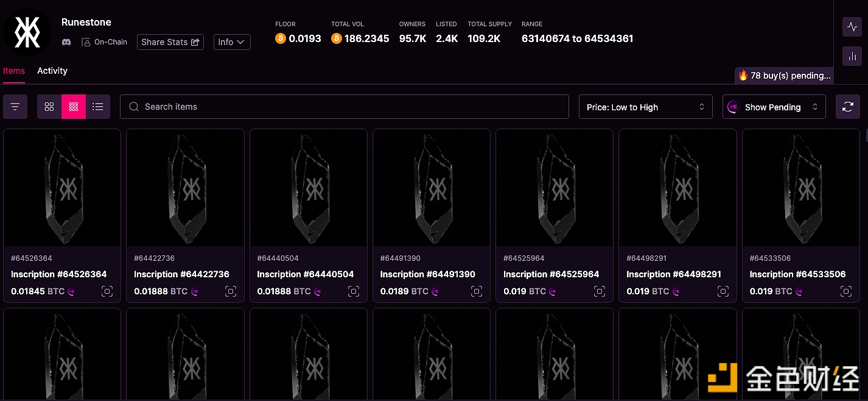Click title Inscription #64422736
Image resolution: width=868 pixels, height=401 pixels.
click(x=182, y=274)
